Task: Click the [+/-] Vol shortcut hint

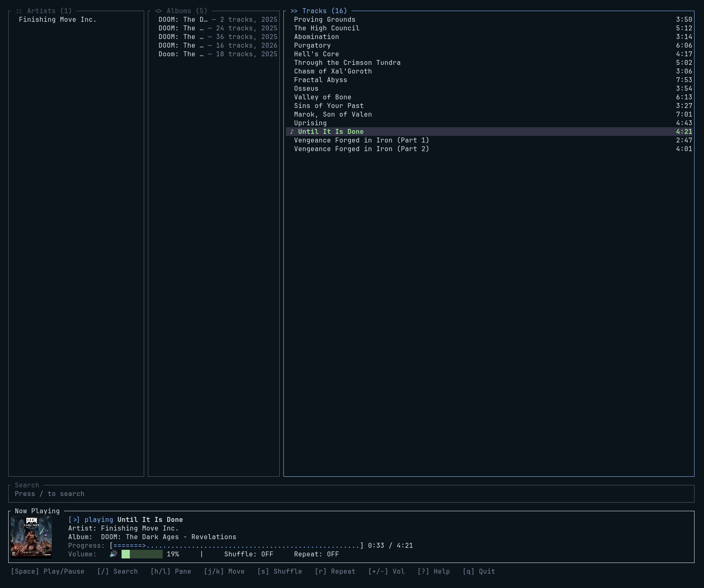Action: pos(387,572)
